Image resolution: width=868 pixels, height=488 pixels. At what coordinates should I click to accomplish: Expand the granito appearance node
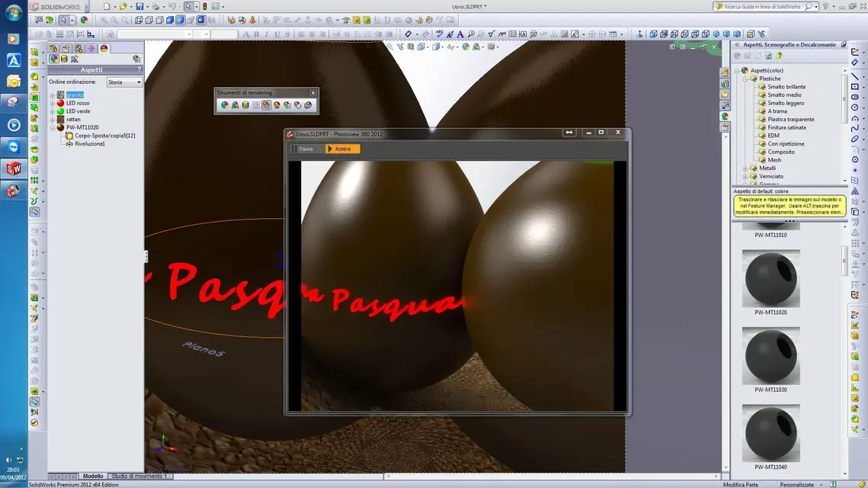[x=53, y=95]
